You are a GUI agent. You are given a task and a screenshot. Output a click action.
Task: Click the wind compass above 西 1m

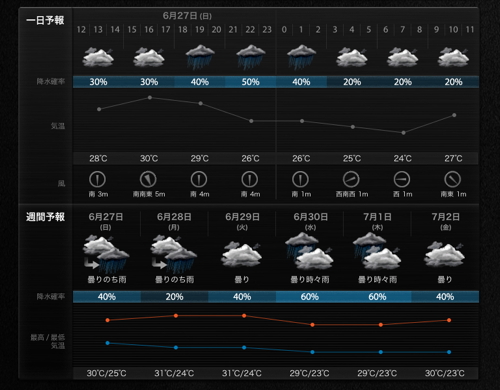402,179
